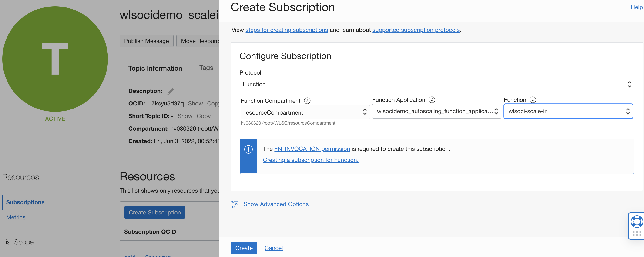Expand Show Advanced Options
Image resolution: width=644 pixels, height=257 pixels.
click(276, 204)
